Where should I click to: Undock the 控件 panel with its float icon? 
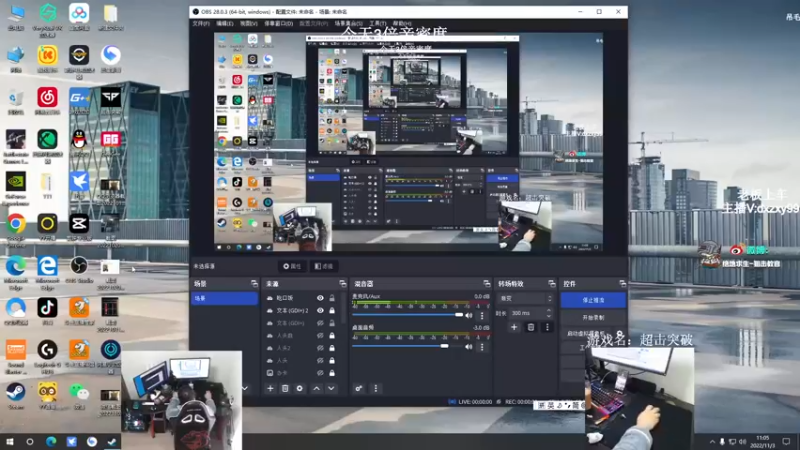tap(622, 283)
